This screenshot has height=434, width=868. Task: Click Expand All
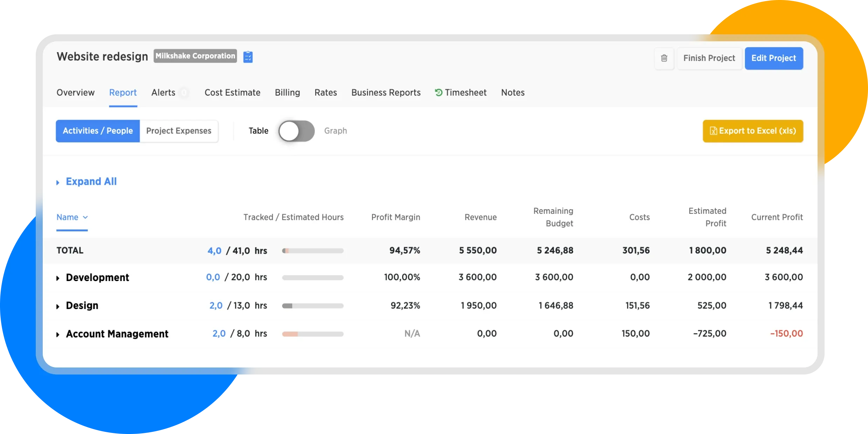tap(91, 182)
